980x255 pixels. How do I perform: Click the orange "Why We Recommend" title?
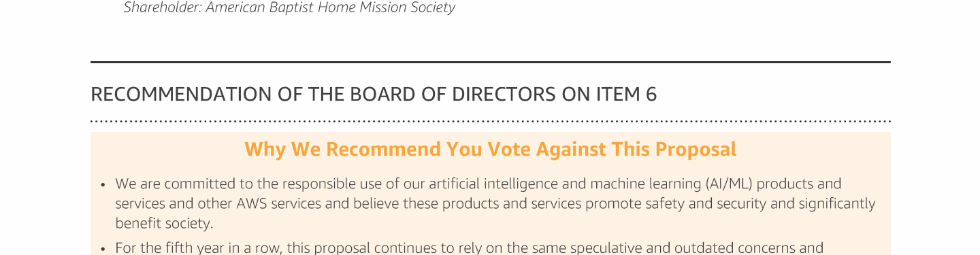[490, 149]
